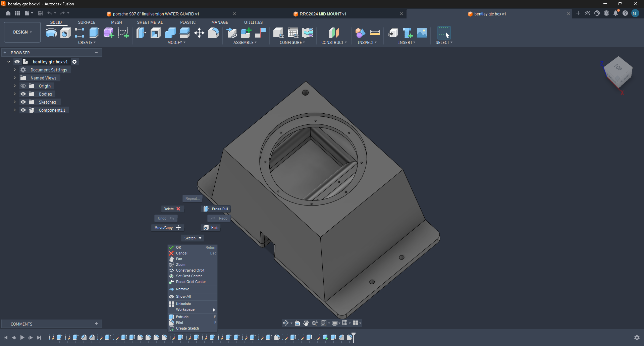Image resolution: width=644 pixels, height=346 pixels.
Task: Click the Save icon in the top bar
Action: [40, 13]
